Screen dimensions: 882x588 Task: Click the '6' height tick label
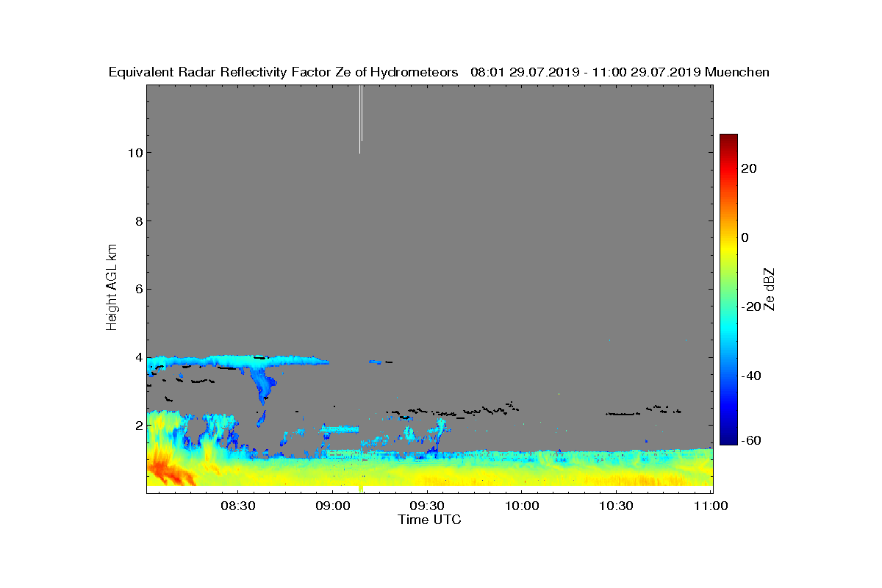(137, 289)
